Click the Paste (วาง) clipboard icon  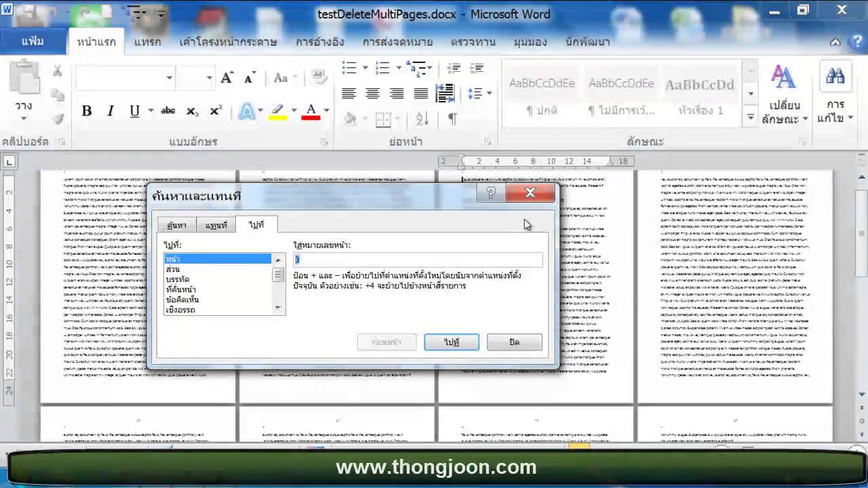tap(24, 77)
